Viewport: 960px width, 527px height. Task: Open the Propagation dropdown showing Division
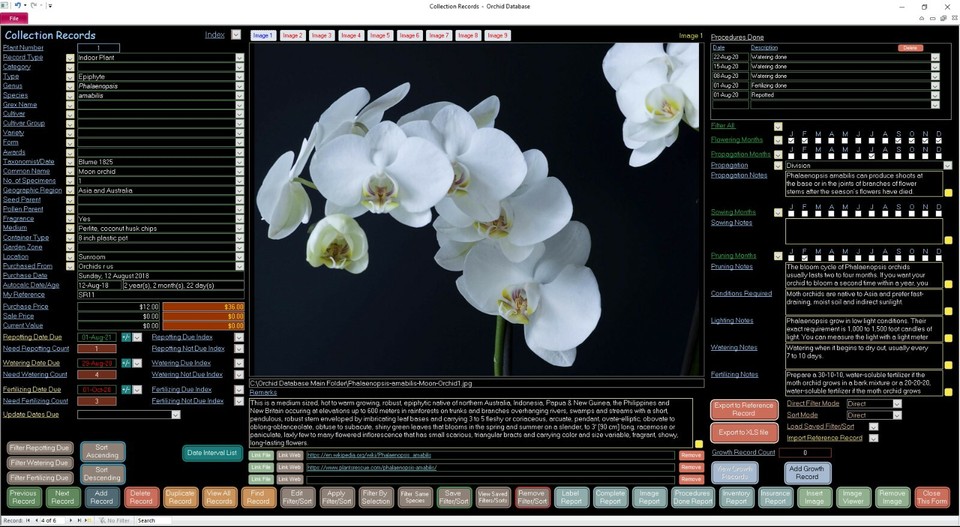tap(948, 166)
